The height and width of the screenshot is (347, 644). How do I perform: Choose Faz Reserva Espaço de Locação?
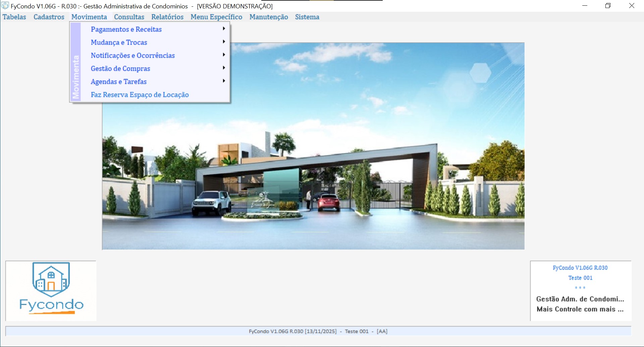(140, 95)
